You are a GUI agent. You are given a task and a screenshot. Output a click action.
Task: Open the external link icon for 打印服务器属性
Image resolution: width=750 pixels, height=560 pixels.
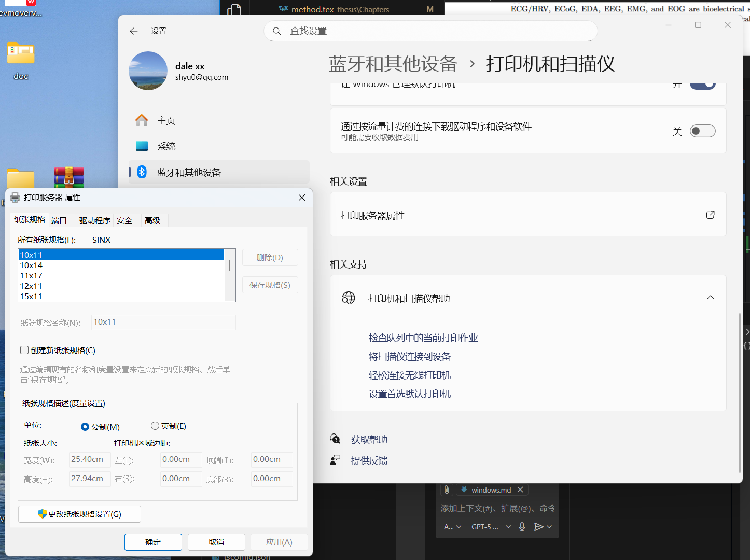710,215
